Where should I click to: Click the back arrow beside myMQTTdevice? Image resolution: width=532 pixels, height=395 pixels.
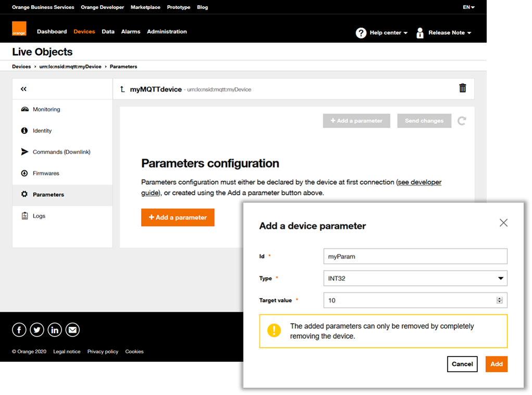(122, 89)
